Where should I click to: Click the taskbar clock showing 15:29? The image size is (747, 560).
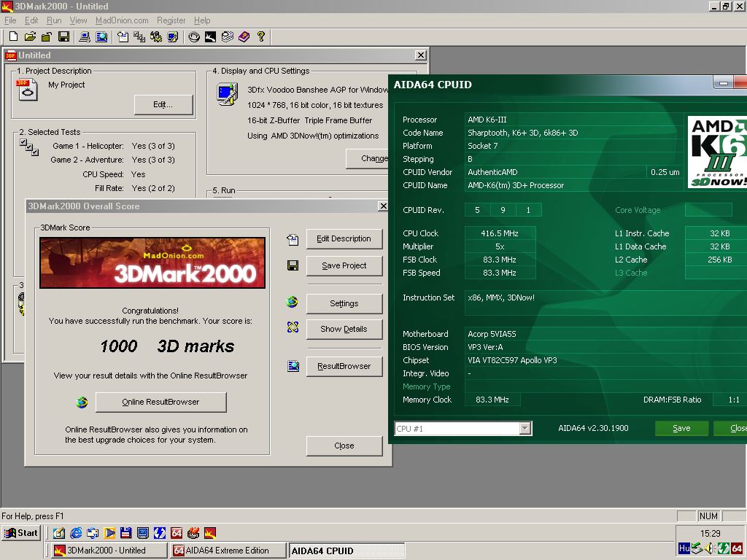tap(710, 533)
